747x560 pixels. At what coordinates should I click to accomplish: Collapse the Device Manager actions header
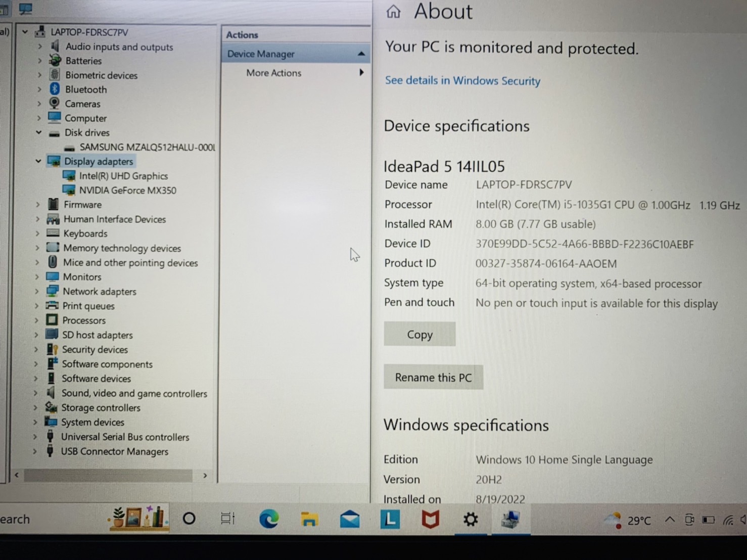(361, 54)
